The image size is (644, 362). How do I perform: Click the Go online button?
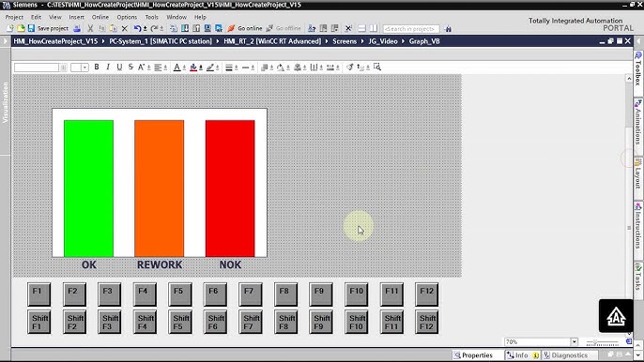[x=245, y=28]
